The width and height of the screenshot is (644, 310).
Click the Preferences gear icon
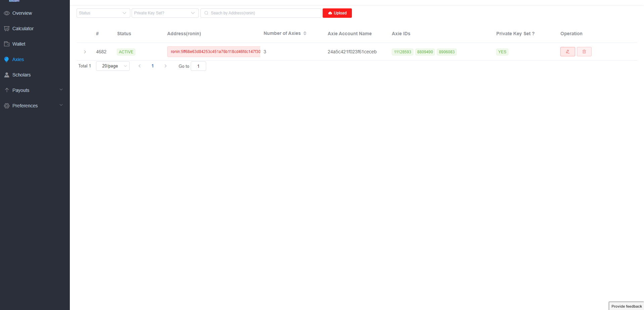pos(7,106)
